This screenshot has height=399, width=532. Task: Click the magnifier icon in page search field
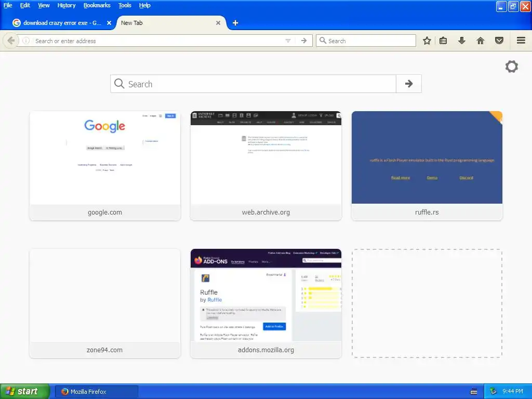tap(119, 84)
